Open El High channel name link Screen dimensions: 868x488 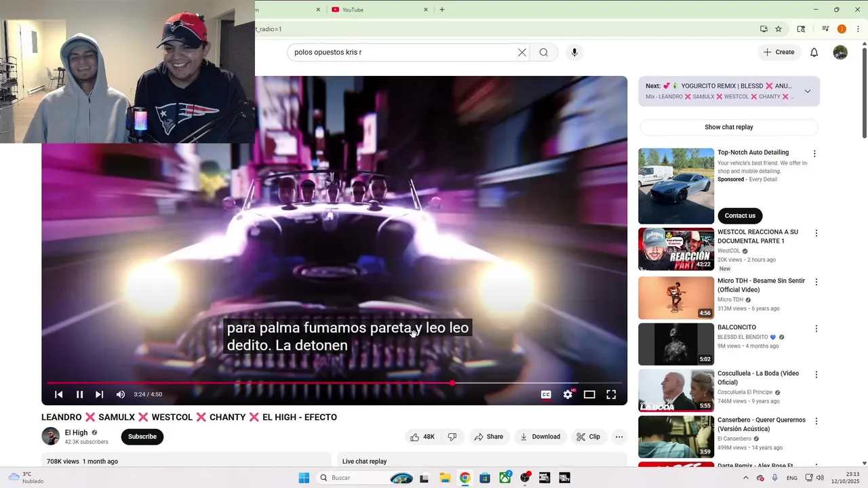click(x=77, y=432)
